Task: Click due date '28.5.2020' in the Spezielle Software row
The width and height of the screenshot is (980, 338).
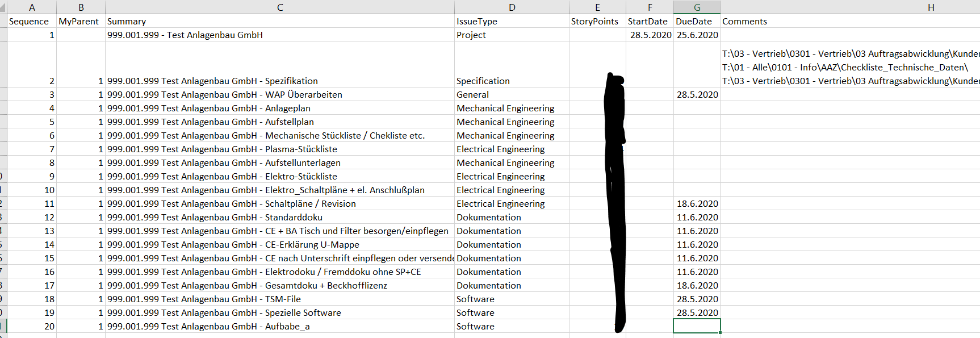Action: pos(697,312)
